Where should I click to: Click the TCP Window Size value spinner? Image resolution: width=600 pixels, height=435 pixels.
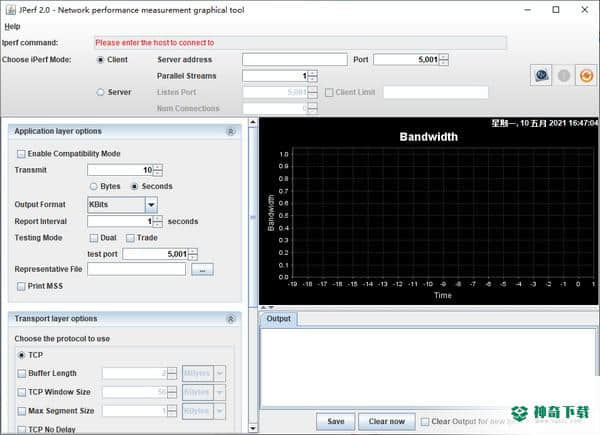point(139,392)
